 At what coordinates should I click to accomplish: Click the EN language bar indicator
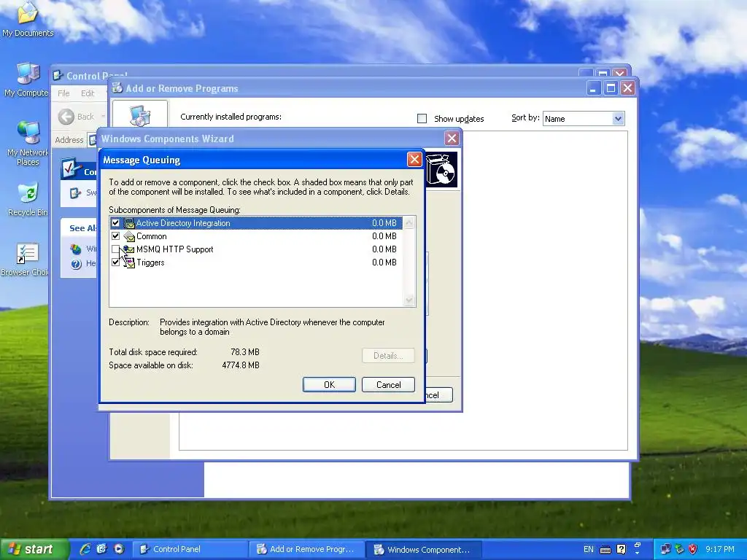coord(589,549)
